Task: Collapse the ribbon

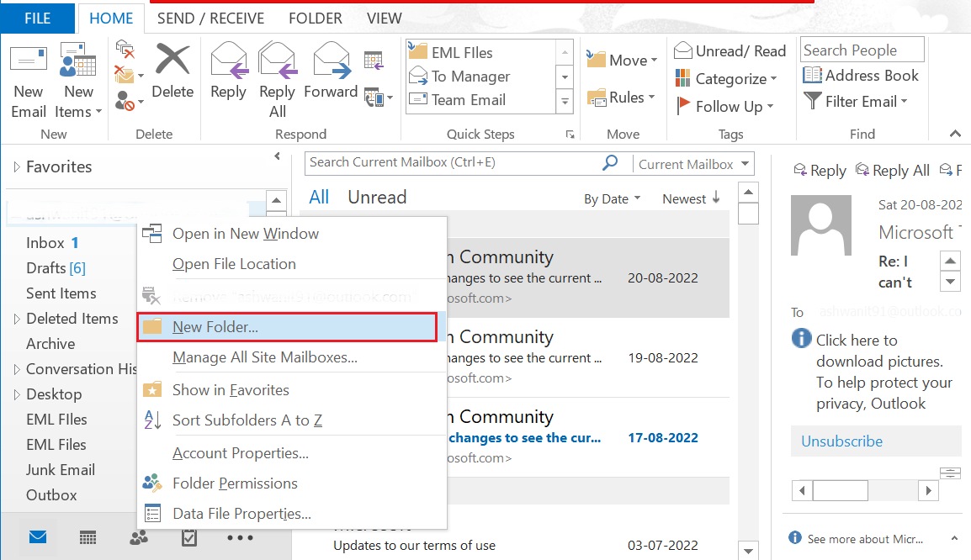Action: pos(955,134)
